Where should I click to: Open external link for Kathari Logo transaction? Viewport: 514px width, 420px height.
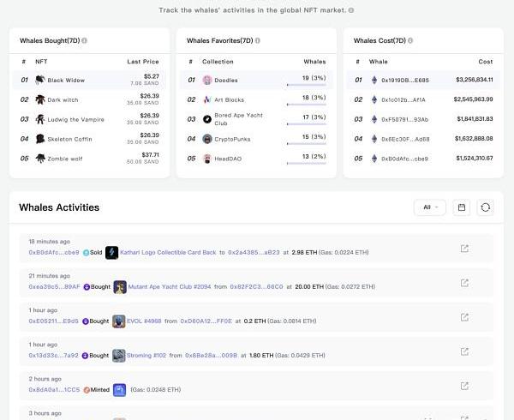pyautogui.click(x=464, y=249)
